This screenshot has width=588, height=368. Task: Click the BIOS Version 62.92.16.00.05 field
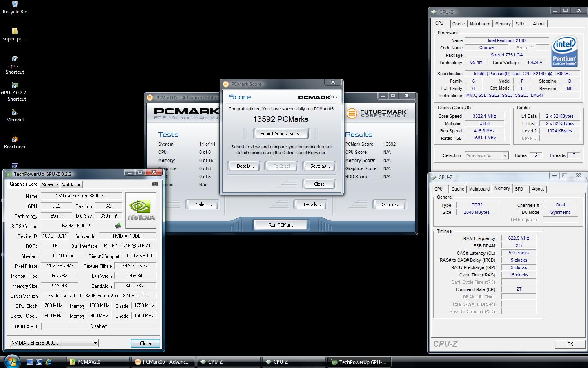(77, 226)
